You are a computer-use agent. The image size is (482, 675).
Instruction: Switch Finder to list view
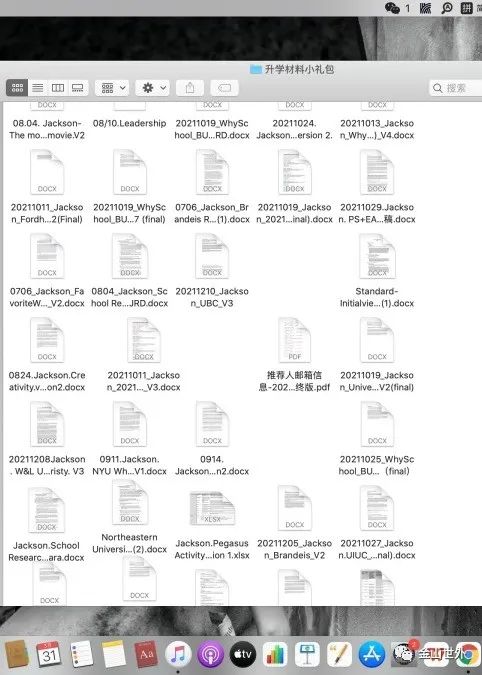click(38, 88)
